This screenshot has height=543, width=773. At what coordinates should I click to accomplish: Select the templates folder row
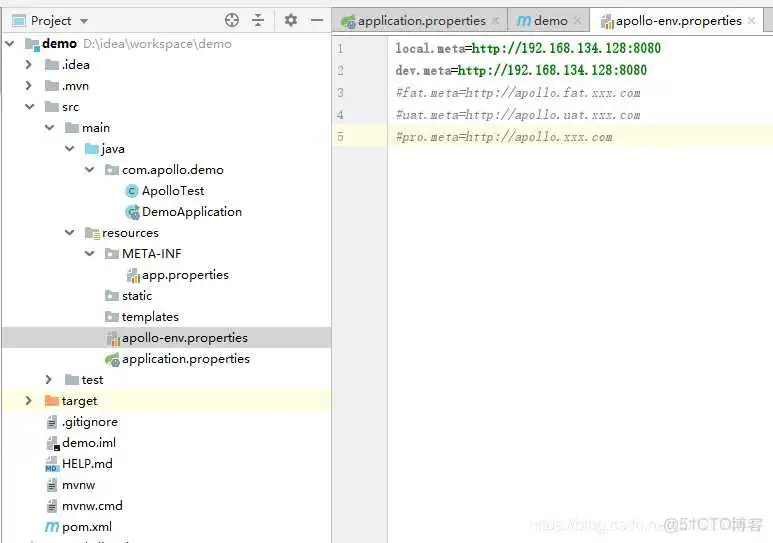coord(167,317)
